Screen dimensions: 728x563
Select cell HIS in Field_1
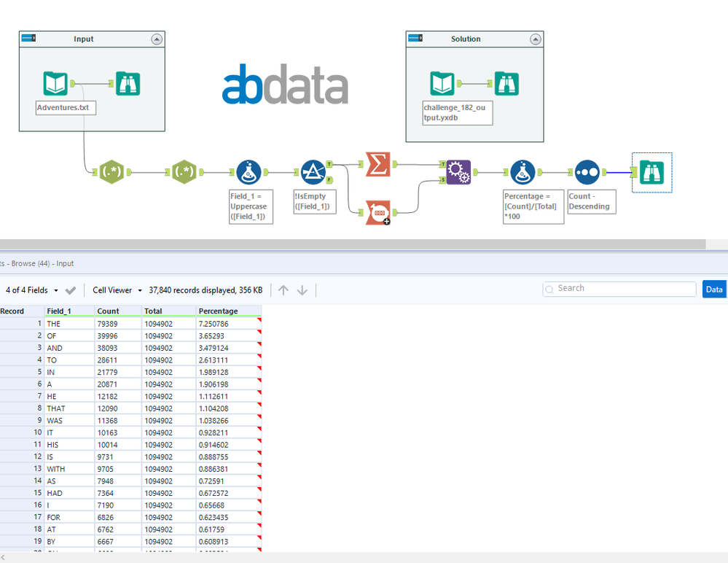coord(70,445)
